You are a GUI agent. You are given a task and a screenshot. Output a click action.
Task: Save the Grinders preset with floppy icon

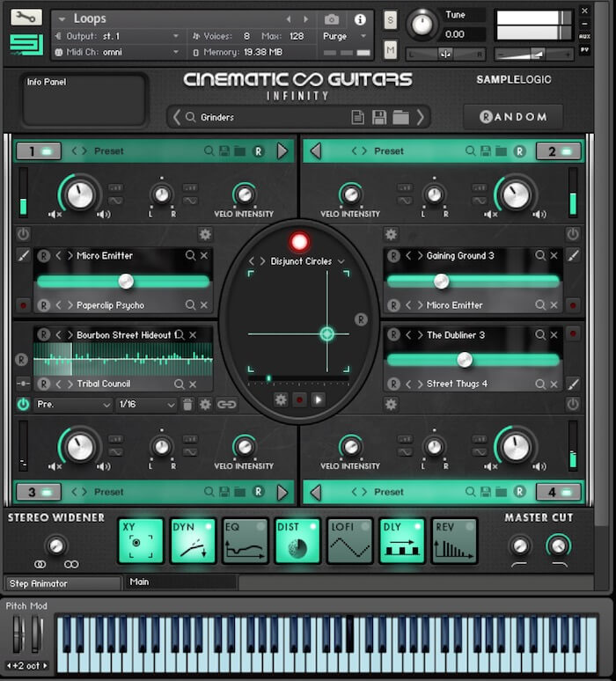[379, 117]
